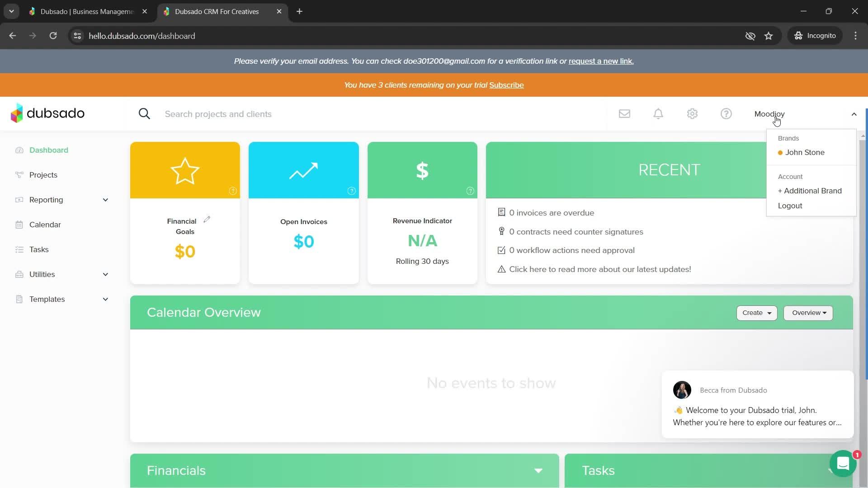Open a new browser tab

(299, 11)
